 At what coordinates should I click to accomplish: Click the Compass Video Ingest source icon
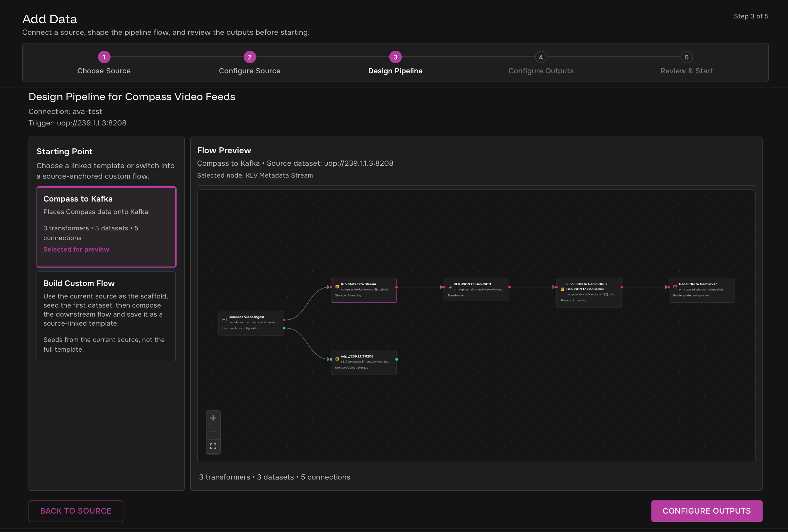pos(225,320)
